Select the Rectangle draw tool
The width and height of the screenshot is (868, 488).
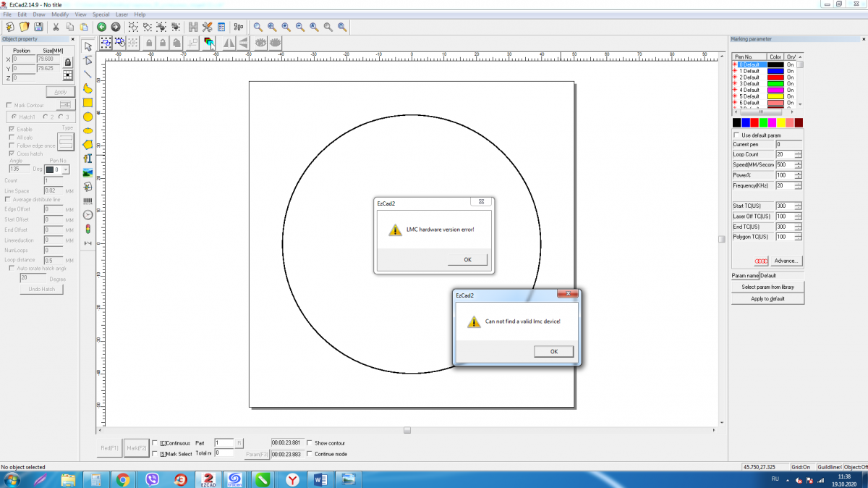(88, 102)
